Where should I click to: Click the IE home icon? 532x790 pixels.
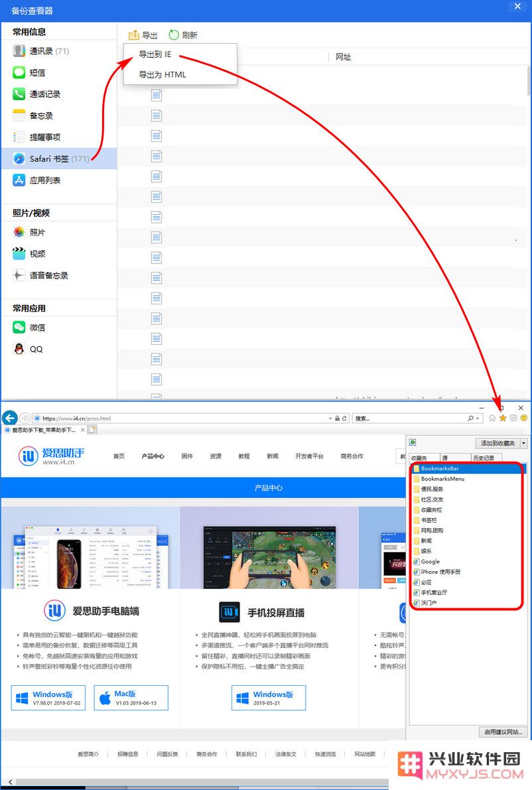point(492,418)
